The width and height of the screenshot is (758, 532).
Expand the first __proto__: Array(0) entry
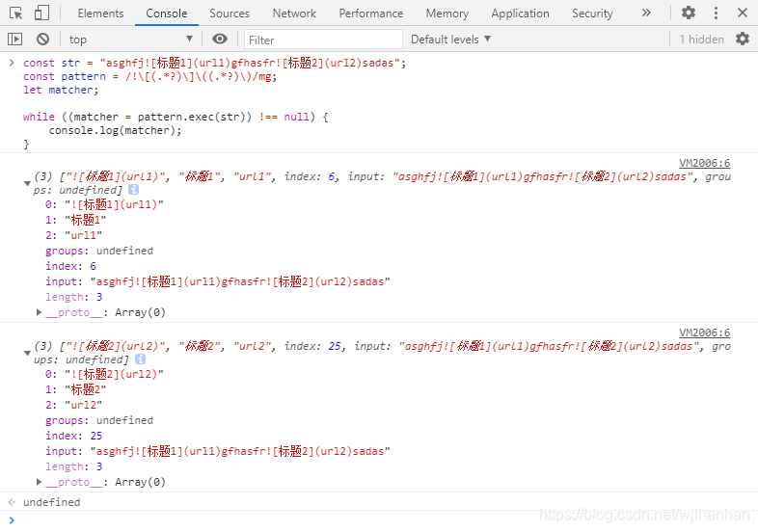(x=40, y=312)
